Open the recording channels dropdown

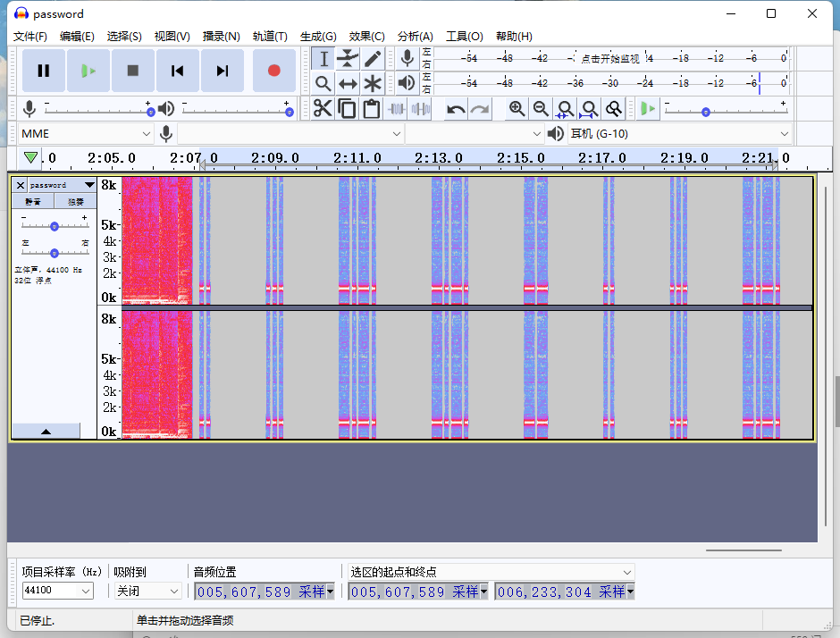pos(475,133)
